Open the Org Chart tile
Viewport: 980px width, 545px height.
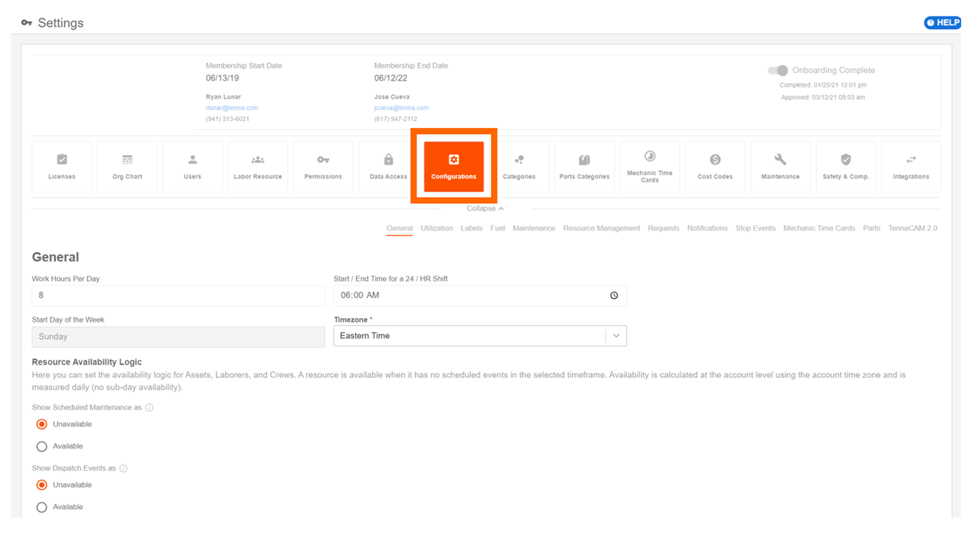127,166
